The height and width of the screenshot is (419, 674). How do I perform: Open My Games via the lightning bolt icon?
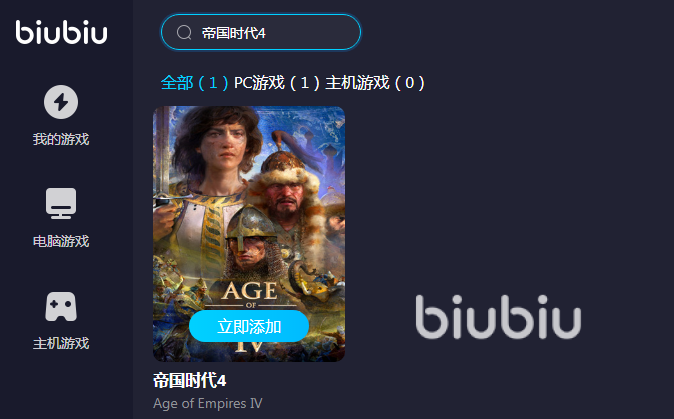click(x=61, y=102)
